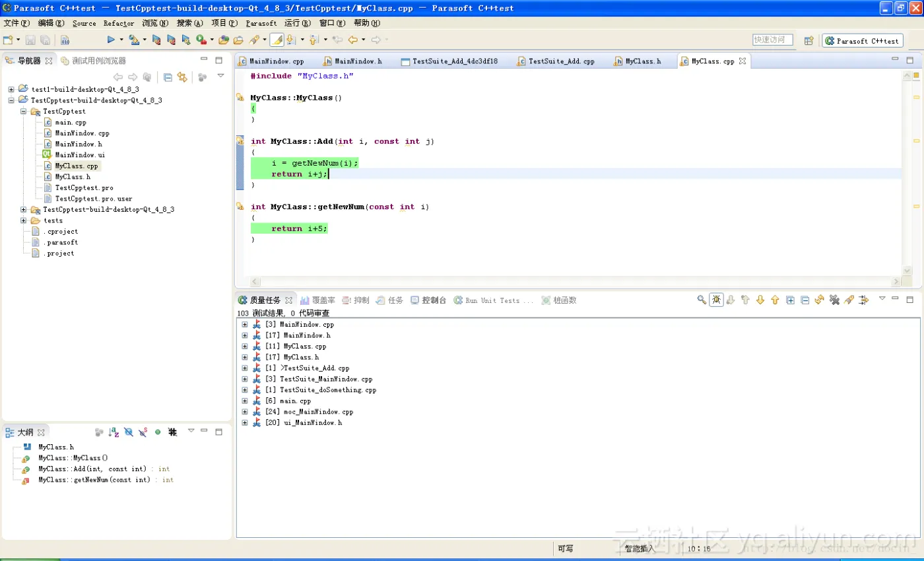Toggle the bug filter icon in Quality Tasks

coord(716,300)
